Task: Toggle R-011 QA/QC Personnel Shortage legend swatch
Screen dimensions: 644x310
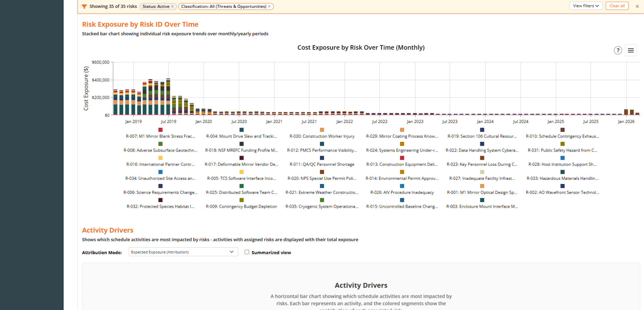Action: [x=322, y=158]
